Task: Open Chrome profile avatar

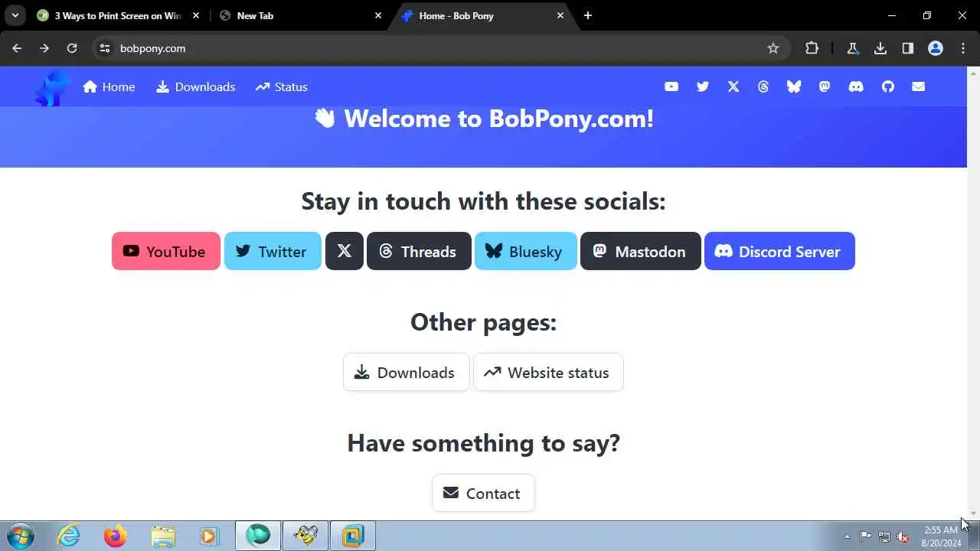Action: [x=936, y=48]
